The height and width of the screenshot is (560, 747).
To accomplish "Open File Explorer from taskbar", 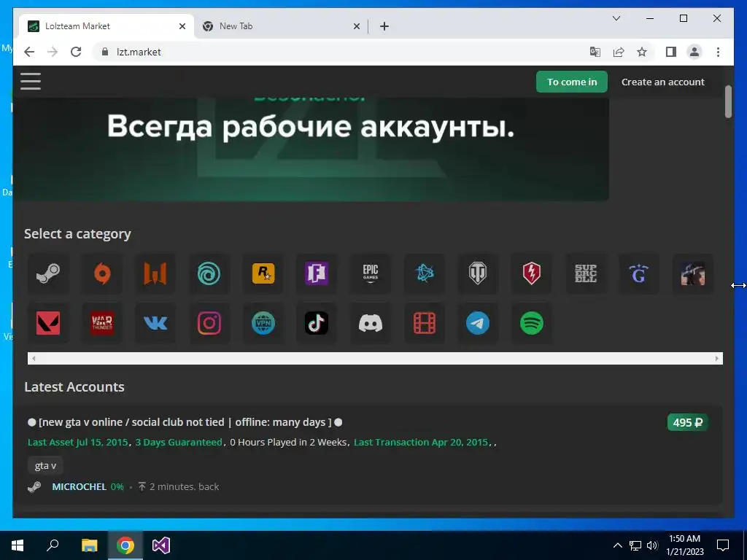I will tap(90, 545).
